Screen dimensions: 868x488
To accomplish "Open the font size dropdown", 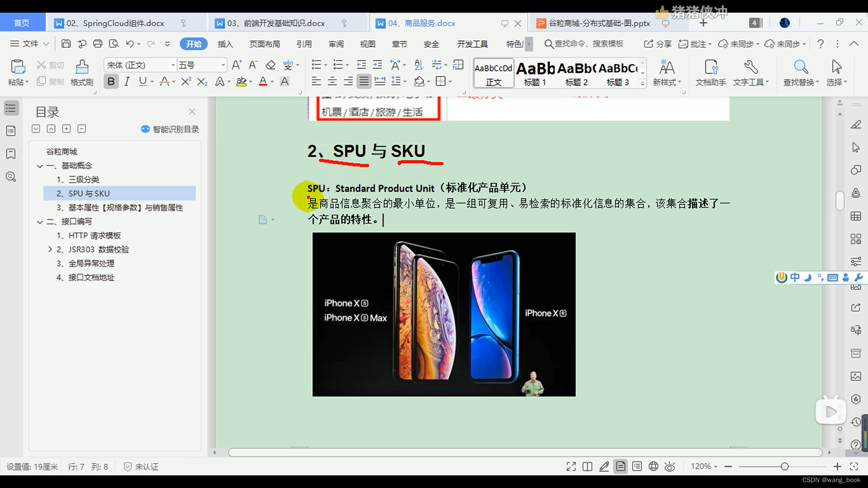I will (223, 65).
